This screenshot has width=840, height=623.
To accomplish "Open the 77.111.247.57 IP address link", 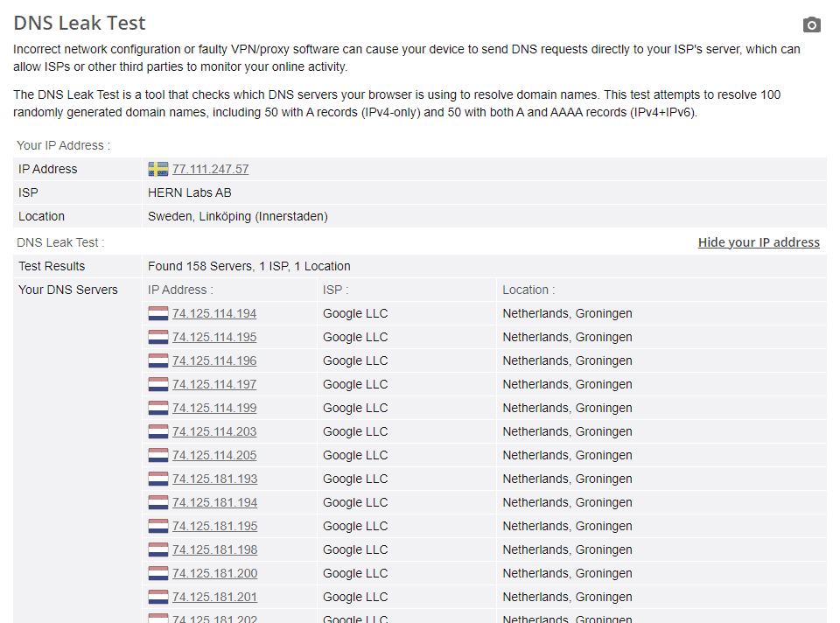I will 211,169.
